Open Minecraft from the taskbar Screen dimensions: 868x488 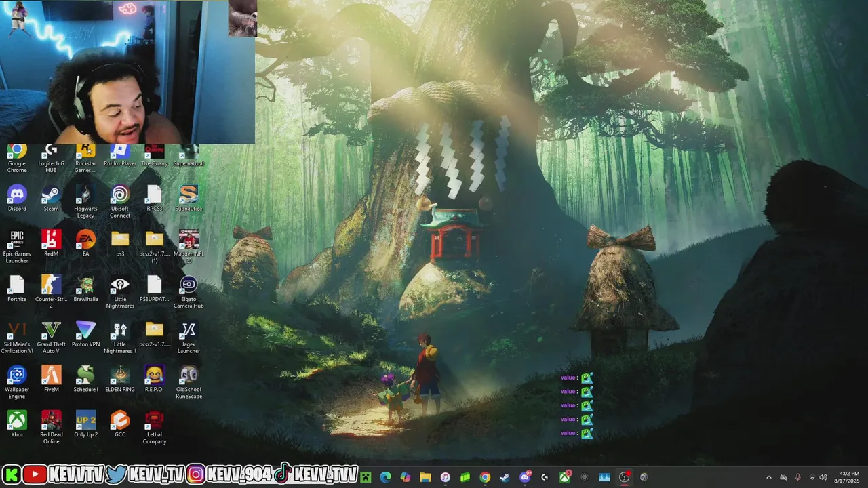[366, 477]
